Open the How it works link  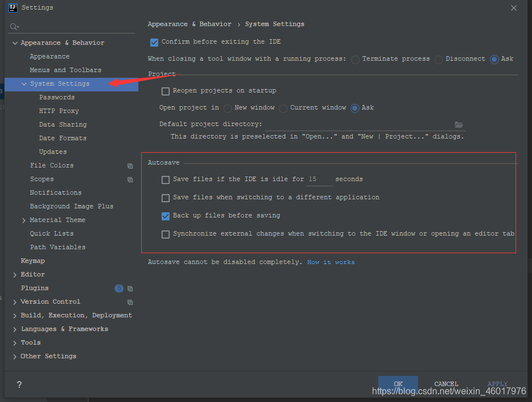click(331, 262)
